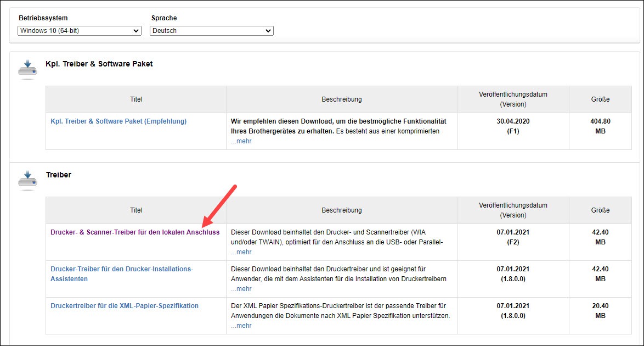Screen dimensions: 644x346
Task: Open the Sprache language dropdown
Action: point(211,31)
